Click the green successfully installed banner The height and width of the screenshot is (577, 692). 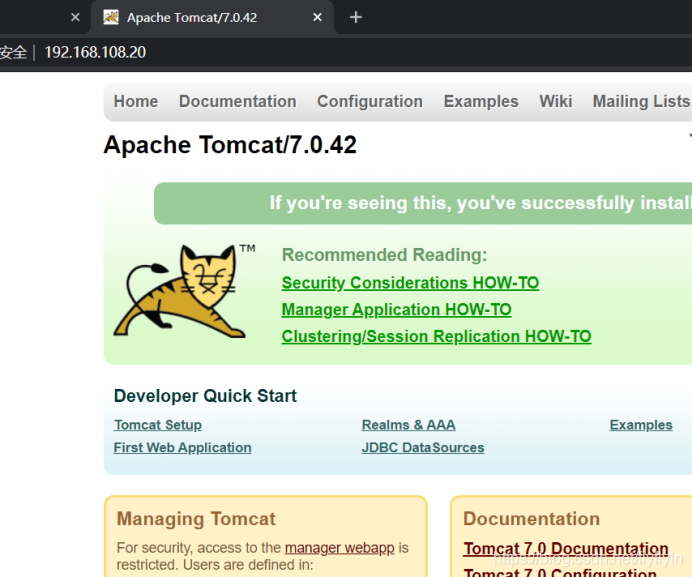click(x=423, y=203)
